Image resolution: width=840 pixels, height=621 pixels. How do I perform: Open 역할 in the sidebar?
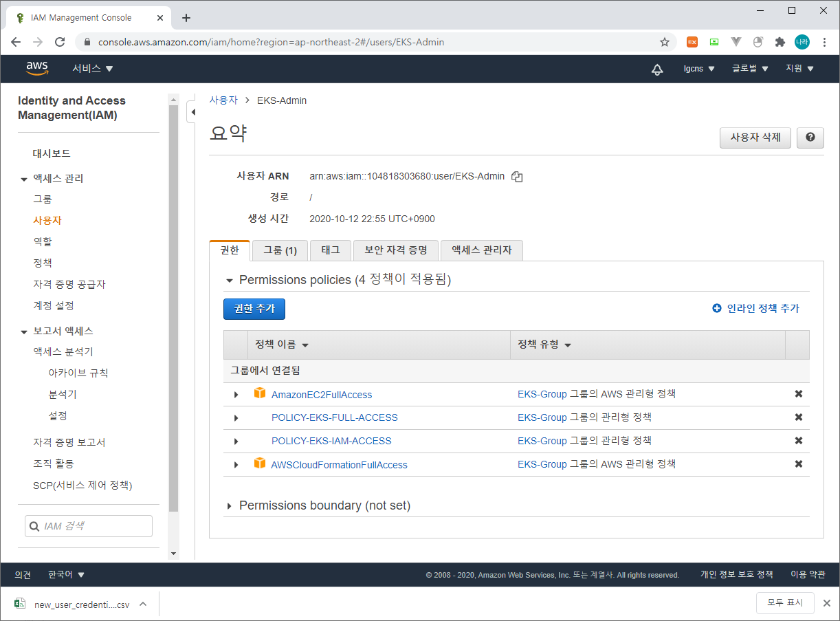(x=43, y=241)
